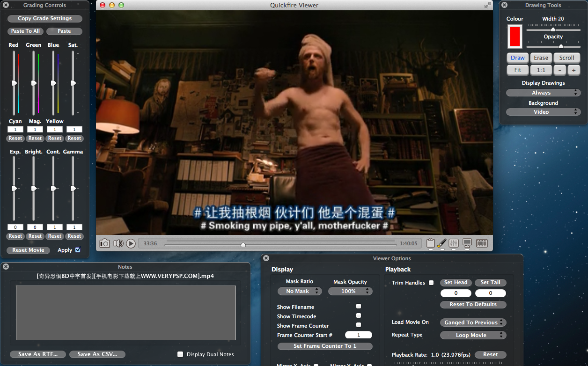
Task: Enable the Trim Handles checkbox
Action: tap(431, 283)
